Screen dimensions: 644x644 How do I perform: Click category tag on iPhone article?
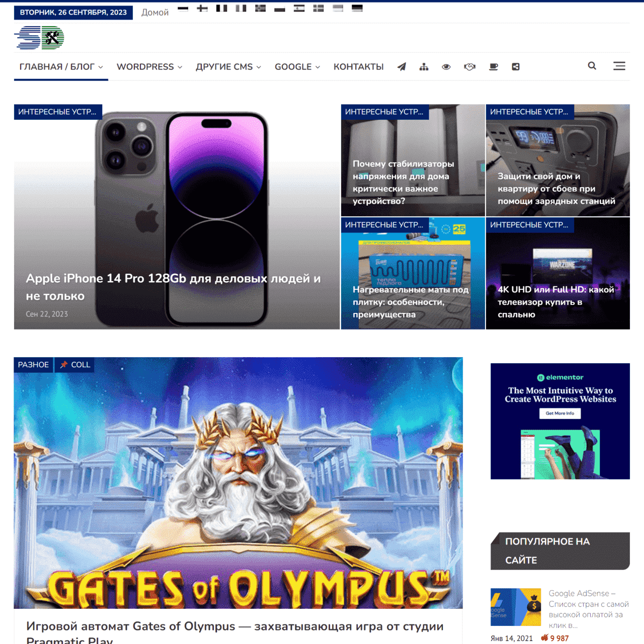point(58,112)
